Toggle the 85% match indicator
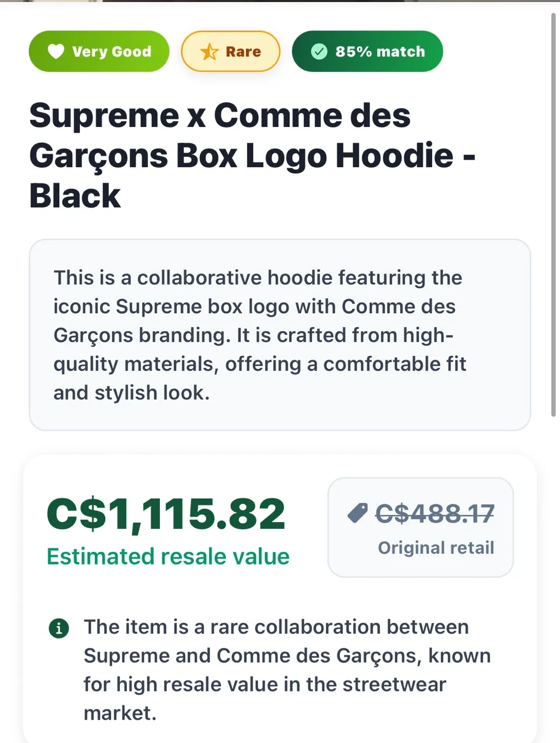The image size is (560, 743). click(x=367, y=51)
